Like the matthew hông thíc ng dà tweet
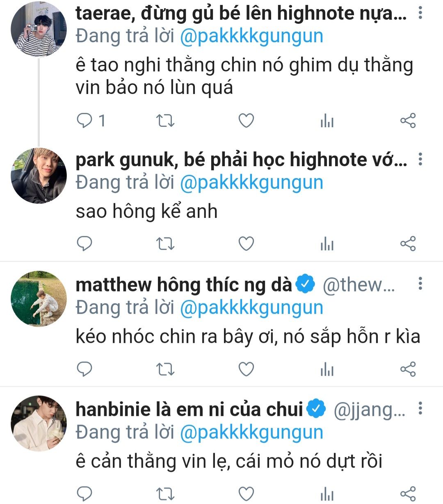443x504 pixels. pos(246,369)
